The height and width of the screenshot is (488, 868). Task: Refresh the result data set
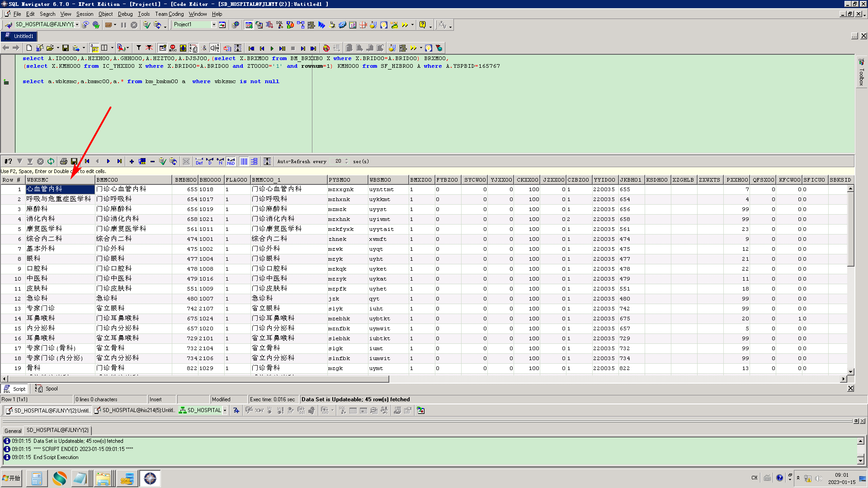[51, 161]
